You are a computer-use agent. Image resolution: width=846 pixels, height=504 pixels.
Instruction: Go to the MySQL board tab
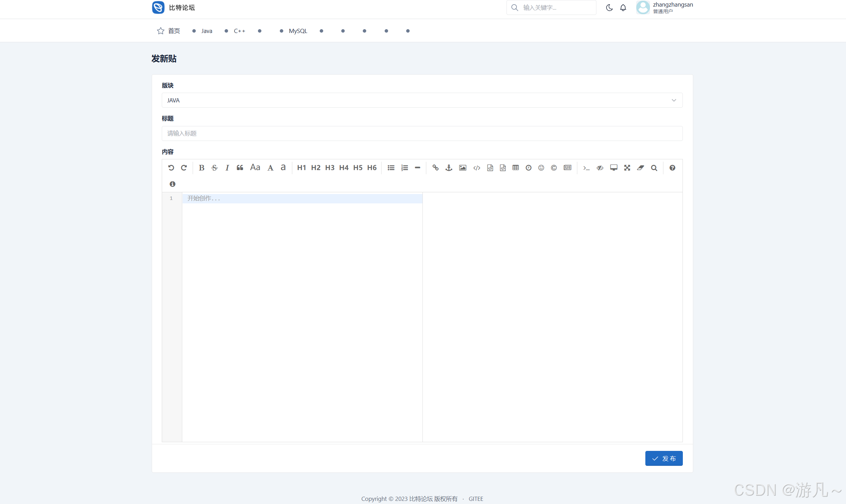click(x=298, y=31)
